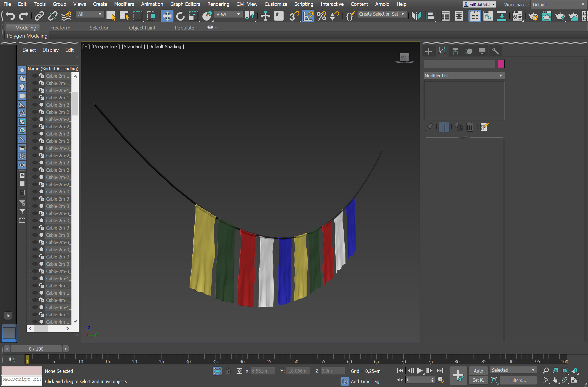Toggle Show End Result button
The height and width of the screenshot is (387, 588).
[444, 127]
